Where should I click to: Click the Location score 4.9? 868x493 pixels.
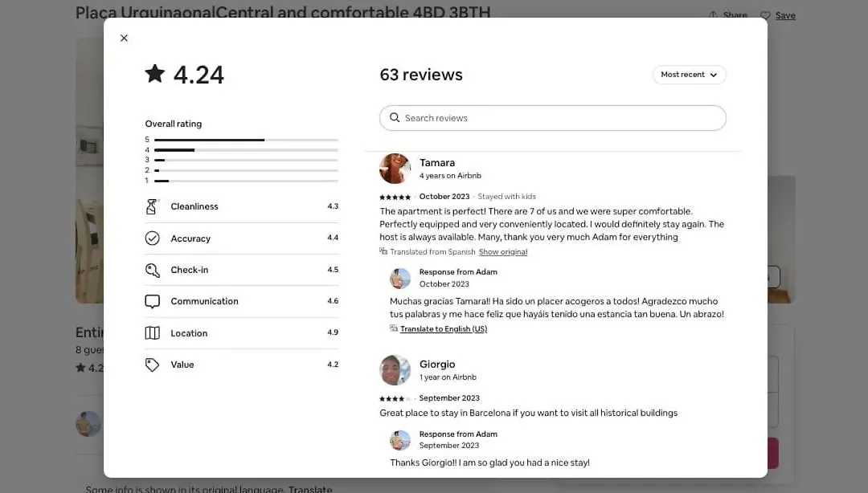coord(332,332)
